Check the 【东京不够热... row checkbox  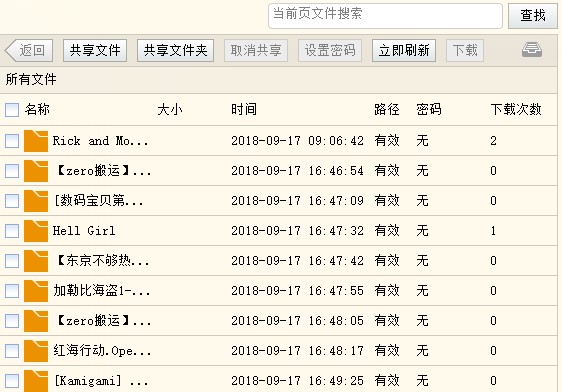12,261
